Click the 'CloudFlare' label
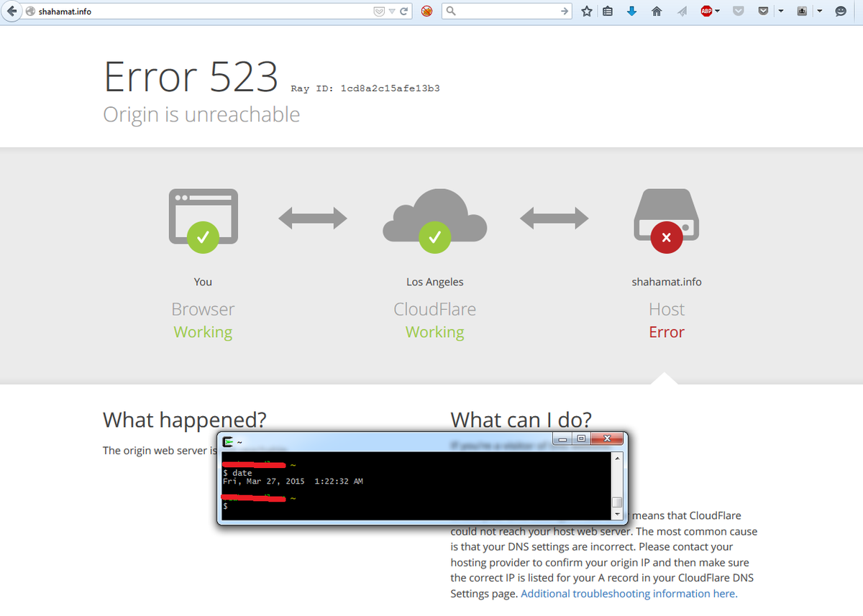The image size is (863, 616). click(x=434, y=309)
